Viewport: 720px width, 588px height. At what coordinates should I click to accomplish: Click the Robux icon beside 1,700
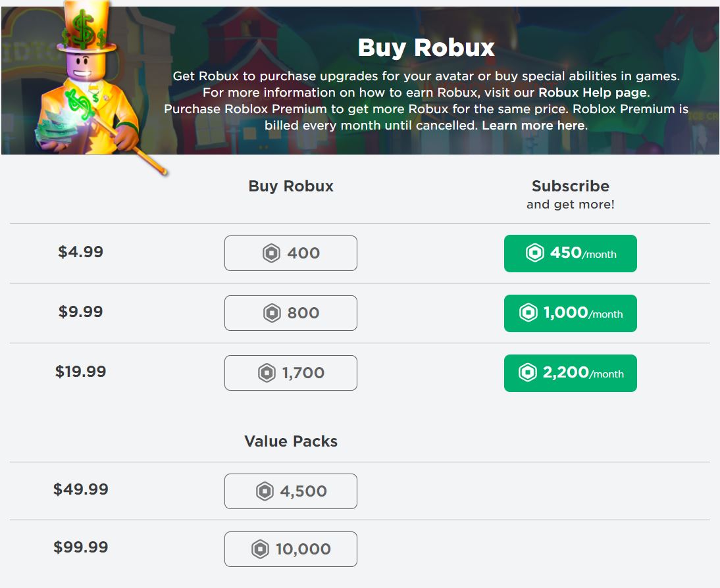click(267, 373)
